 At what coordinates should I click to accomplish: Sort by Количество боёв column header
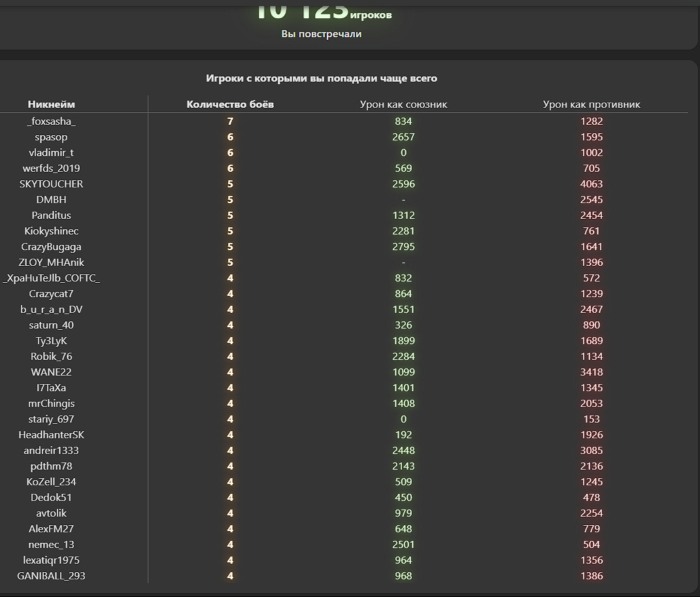click(x=230, y=105)
